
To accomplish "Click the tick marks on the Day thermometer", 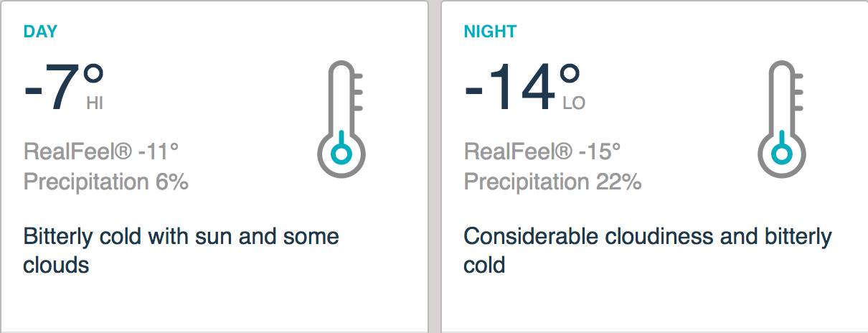I will [358, 92].
